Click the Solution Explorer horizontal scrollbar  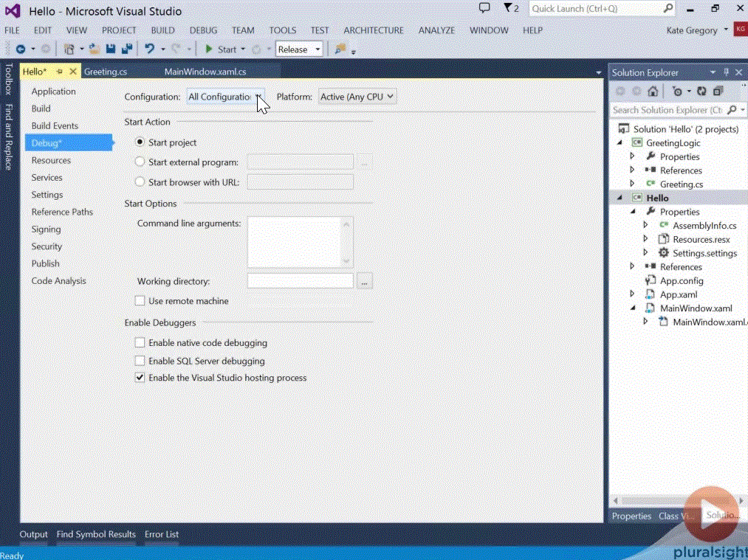(679, 500)
